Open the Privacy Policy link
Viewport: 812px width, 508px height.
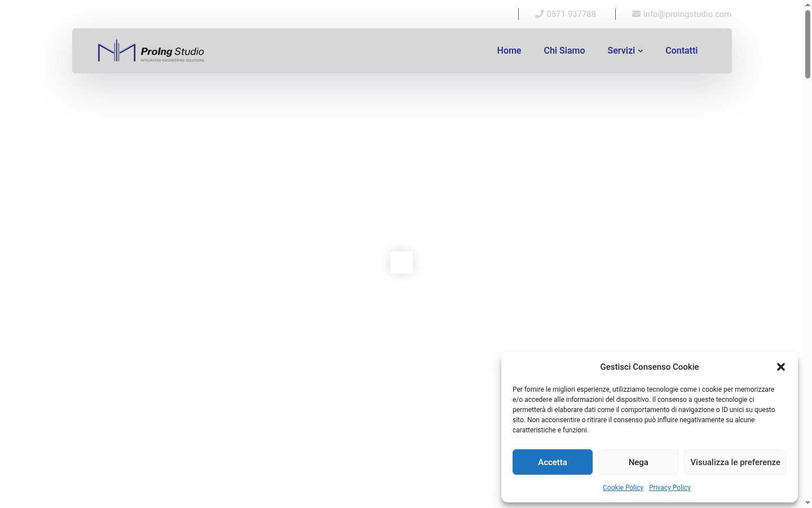[670, 488]
